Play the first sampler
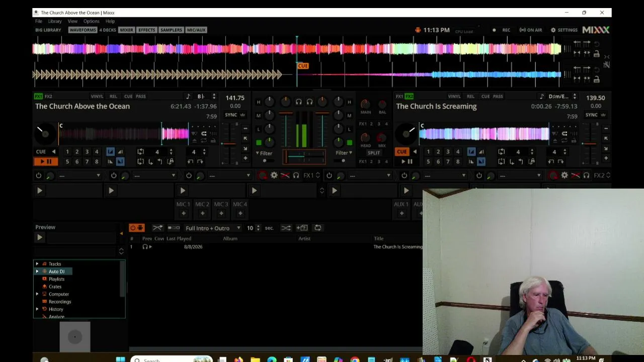This screenshot has height=362, width=644. (39, 191)
